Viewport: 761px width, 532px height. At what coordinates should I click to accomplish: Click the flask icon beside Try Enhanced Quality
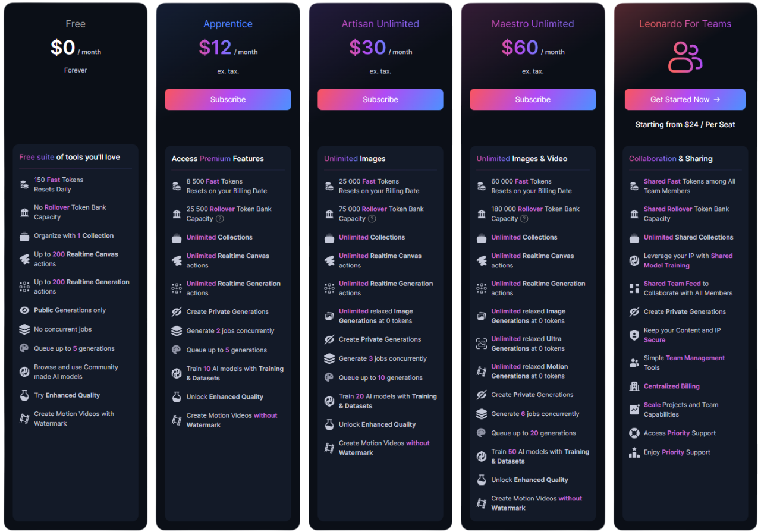[x=24, y=395]
